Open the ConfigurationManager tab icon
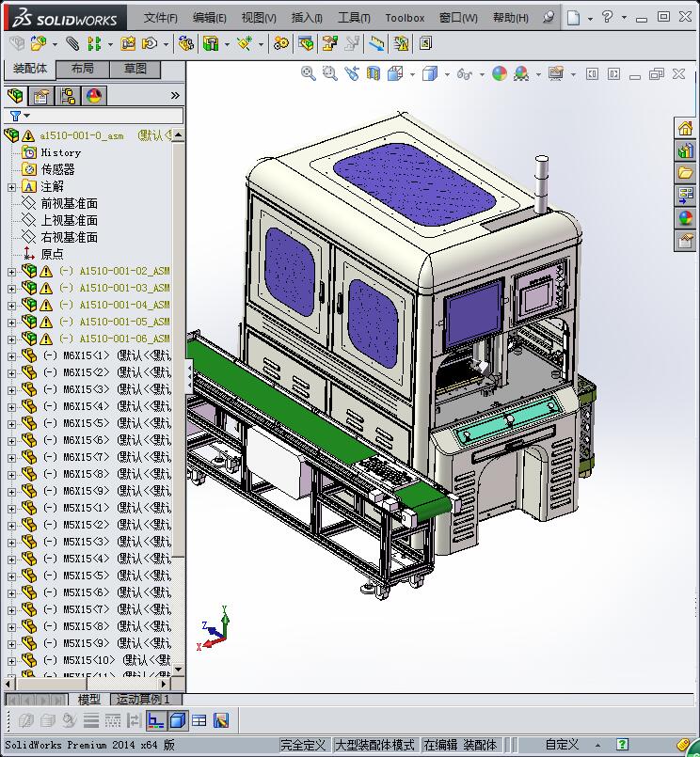Screen dimensions: 700x757 pos(67,96)
